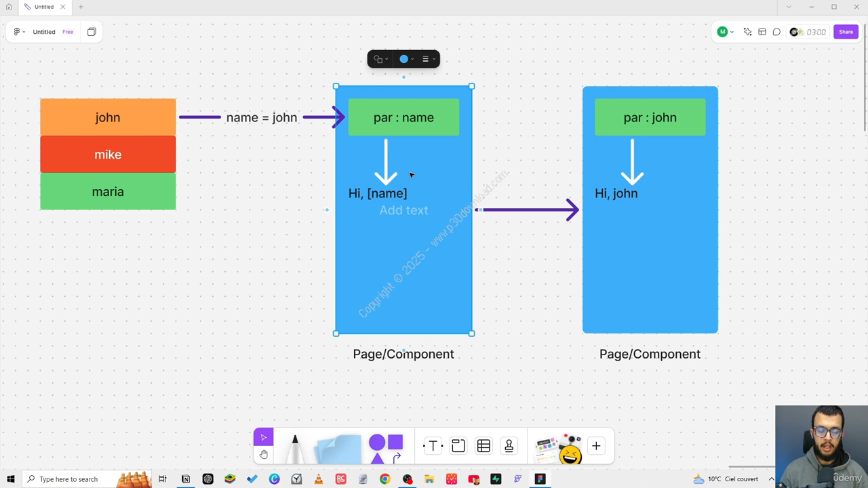Select the 'name = john' label
This screenshot has height=488, width=868.
click(x=262, y=117)
